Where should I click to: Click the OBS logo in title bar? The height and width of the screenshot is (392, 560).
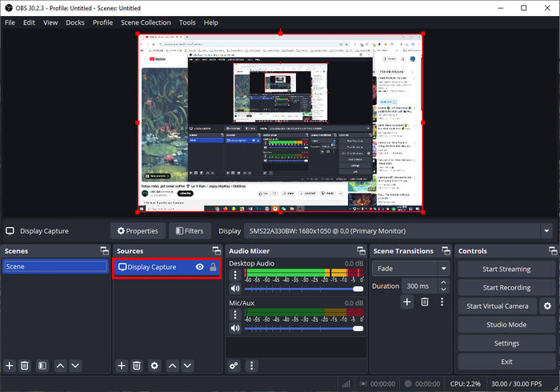tap(9, 8)
